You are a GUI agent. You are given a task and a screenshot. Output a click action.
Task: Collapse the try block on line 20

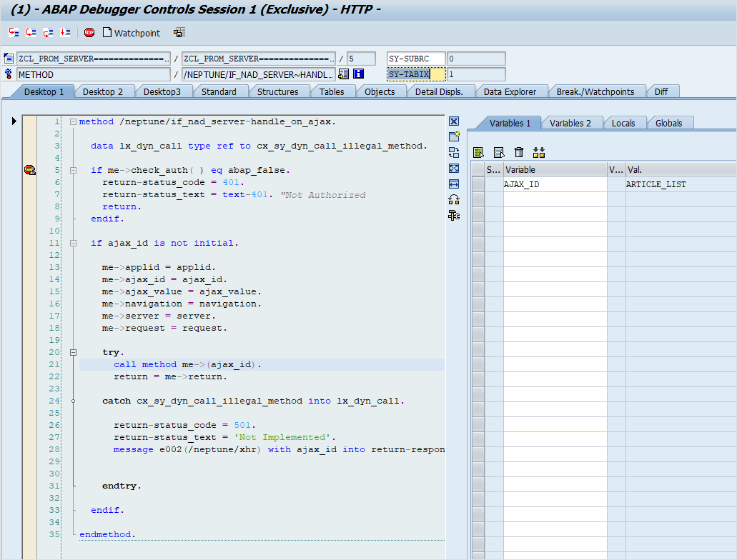[x=73, y=352]
